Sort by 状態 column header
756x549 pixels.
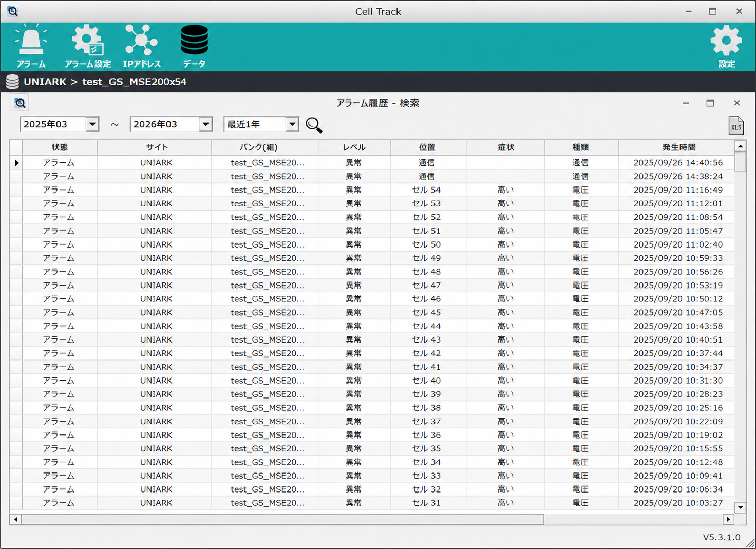pyautogui.click(x=60, y=147)
